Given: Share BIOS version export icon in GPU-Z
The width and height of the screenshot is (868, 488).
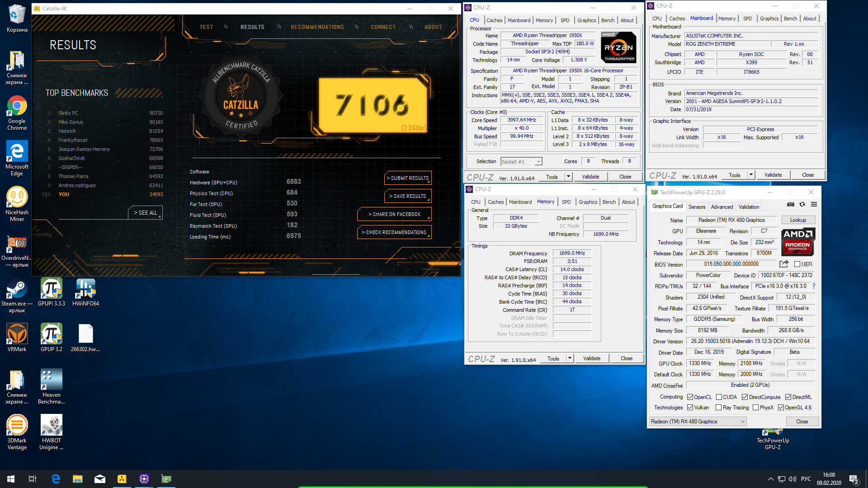Looking at the screenshot, I should coord(784,264).
